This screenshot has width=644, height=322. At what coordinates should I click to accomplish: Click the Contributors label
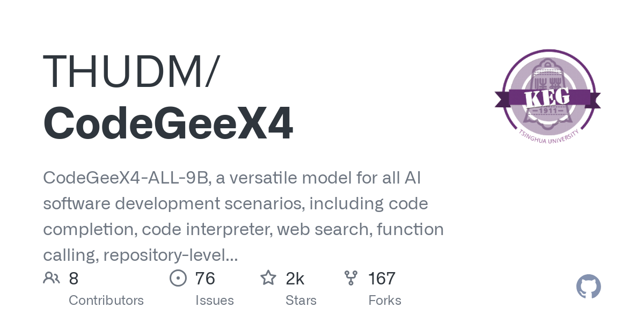tap(106, 300)
